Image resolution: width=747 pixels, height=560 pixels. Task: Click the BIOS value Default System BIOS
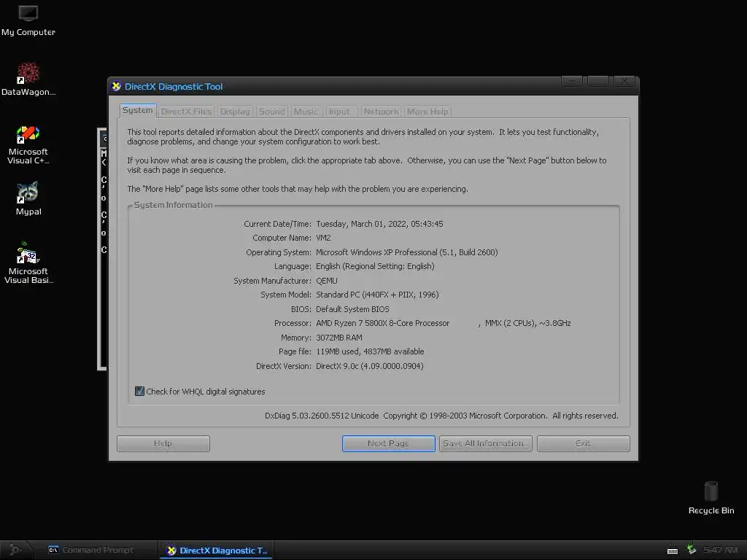pyautogui.click(x=352, y=309)
